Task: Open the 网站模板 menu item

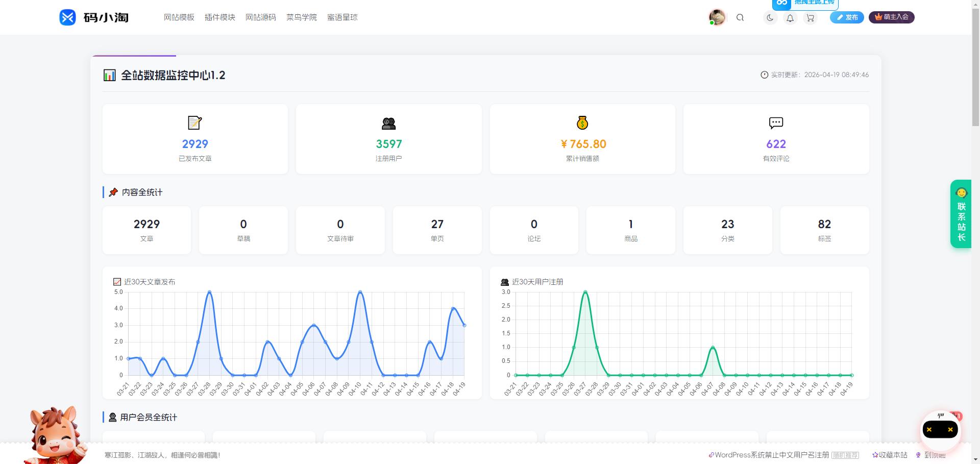Action: point(179,17)
